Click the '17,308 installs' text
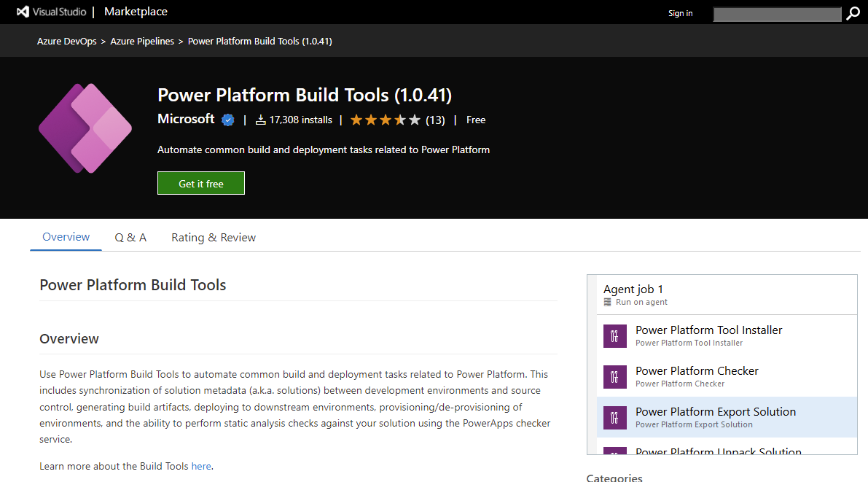Image resolution: width=868 pixels, height=482 pixels. coord(300,120)
